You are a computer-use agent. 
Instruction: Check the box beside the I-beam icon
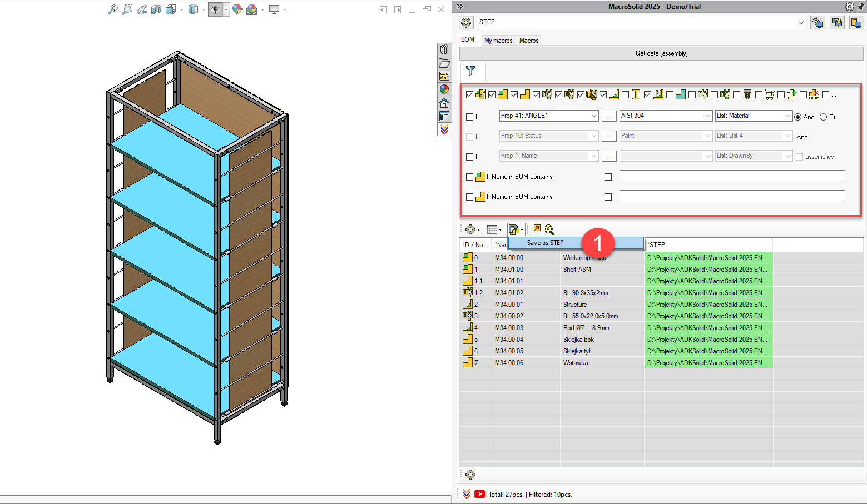click(626, 95)
